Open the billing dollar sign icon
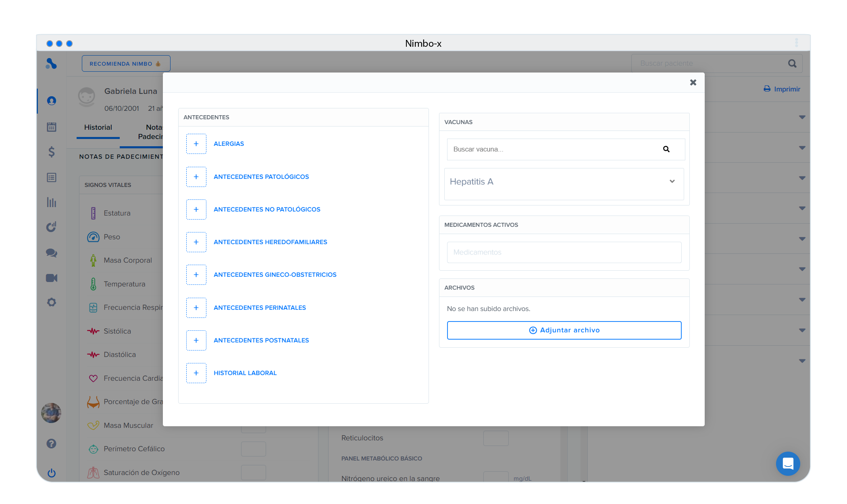 (x=52, y=152)
